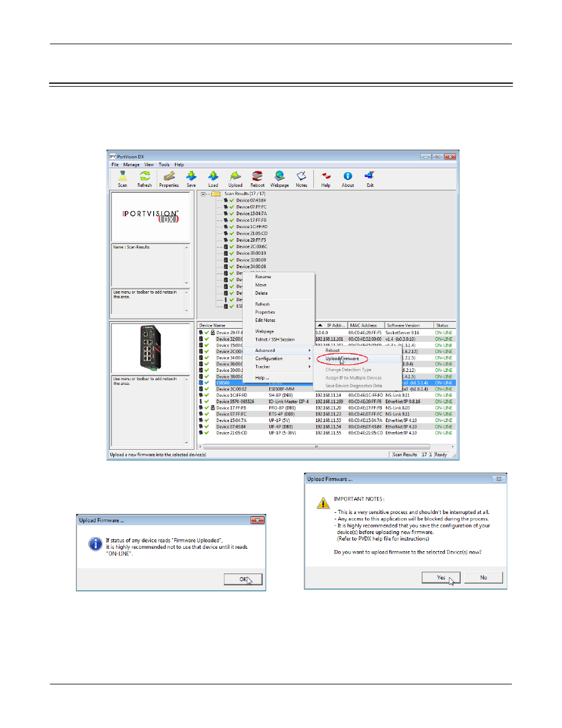Click the industrial switch device image

tap(151, 348)
